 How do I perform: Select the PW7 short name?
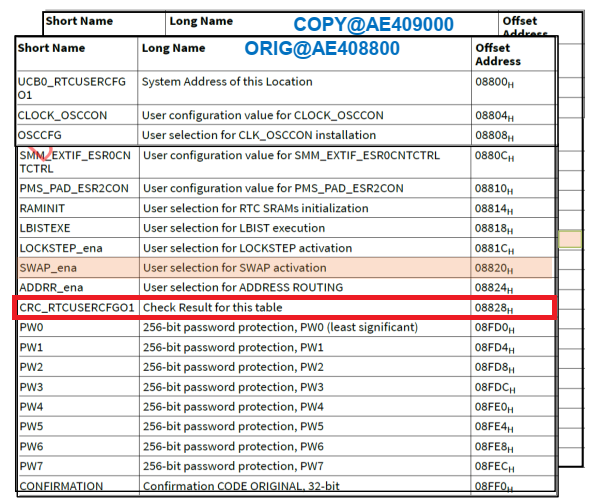(31, 466)
